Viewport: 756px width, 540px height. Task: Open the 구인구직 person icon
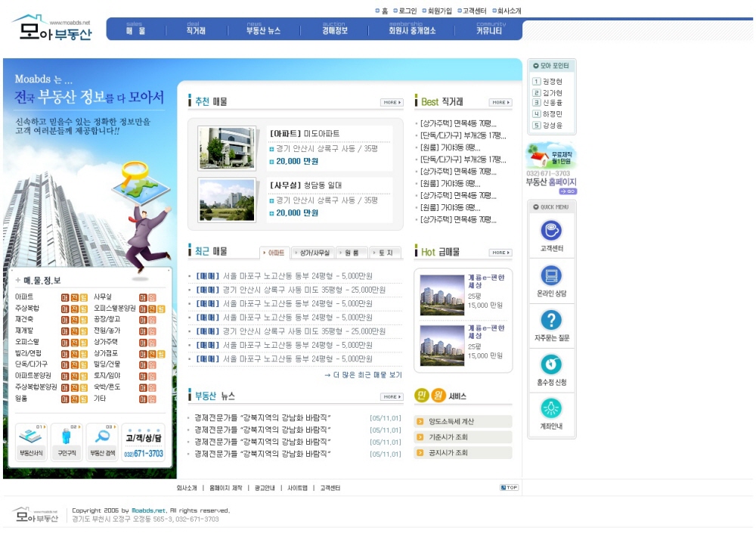click(x=66, y=442)
